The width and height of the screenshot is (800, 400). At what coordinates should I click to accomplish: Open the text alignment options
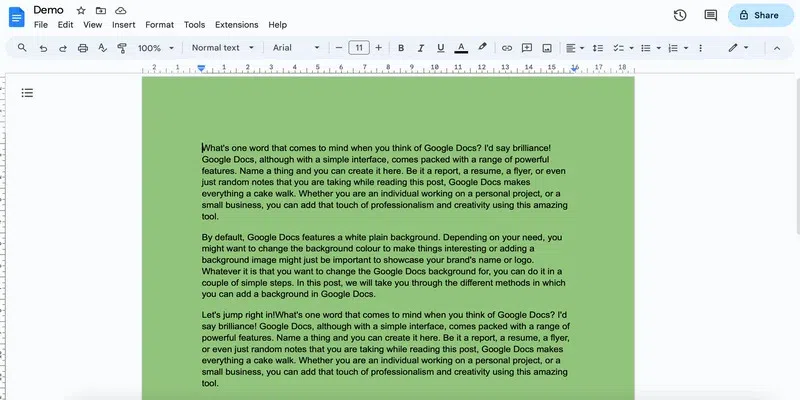[575, 48]
